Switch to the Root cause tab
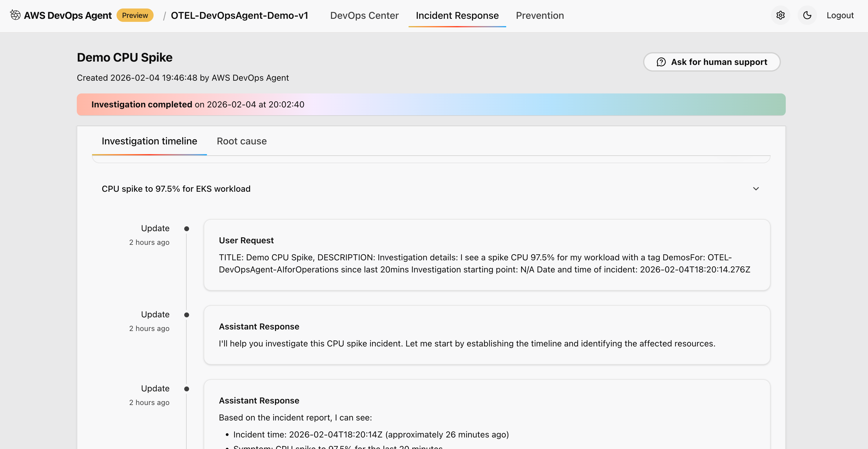The image size is (868, 449). click(242, 141)
